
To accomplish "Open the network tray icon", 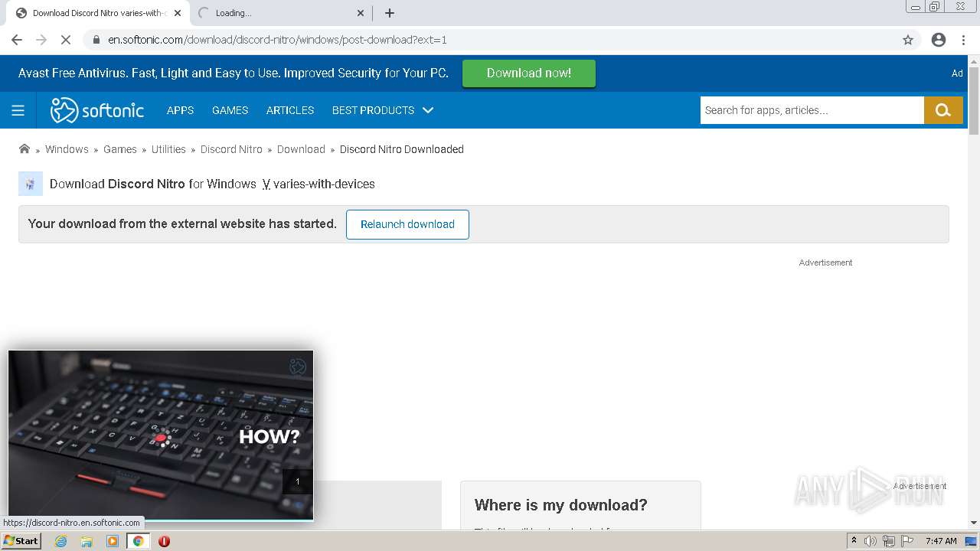I will [x=889, y=541].
